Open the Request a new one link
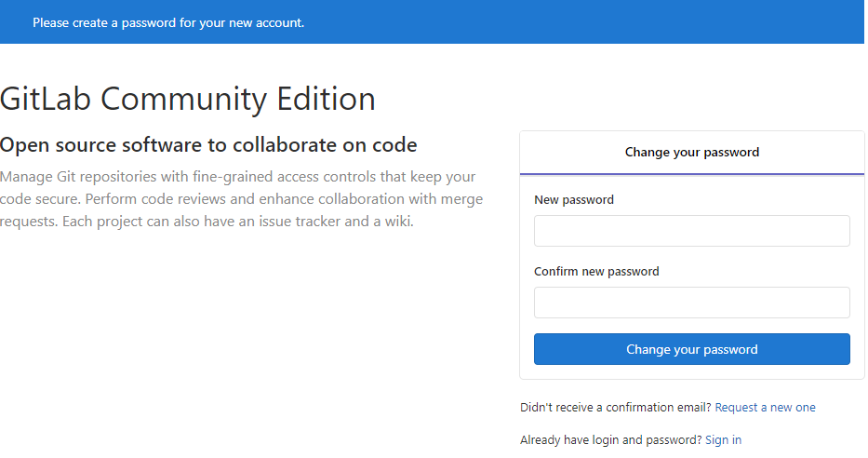This screenshot has height=458, width=868. click(x=765, y=408)
